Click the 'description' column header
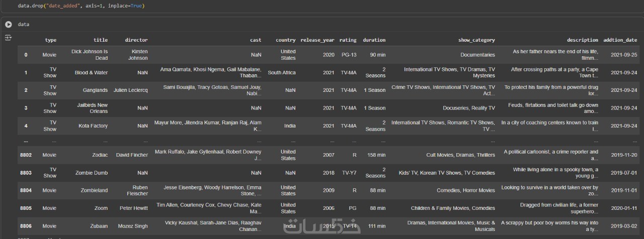644x239 pixels. point(583,40)
